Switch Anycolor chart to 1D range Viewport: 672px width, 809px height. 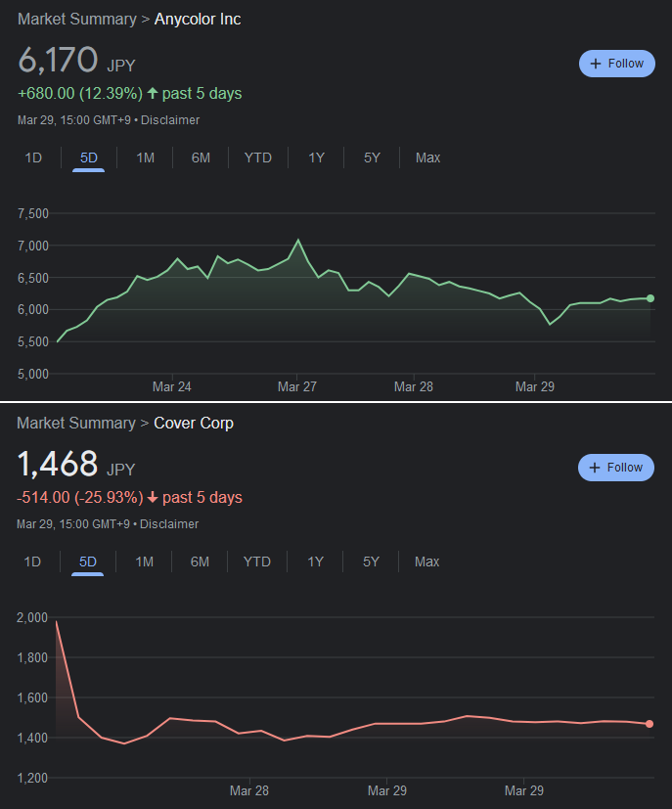(33, 157)
